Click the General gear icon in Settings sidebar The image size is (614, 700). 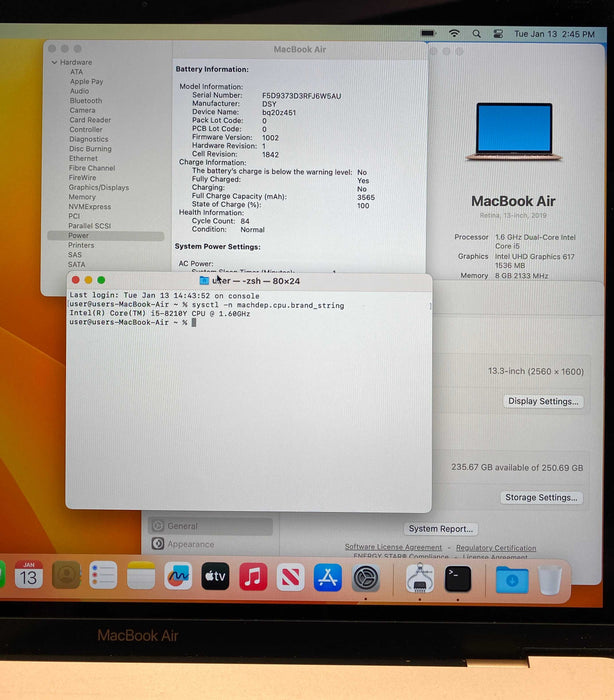[158, 525]
